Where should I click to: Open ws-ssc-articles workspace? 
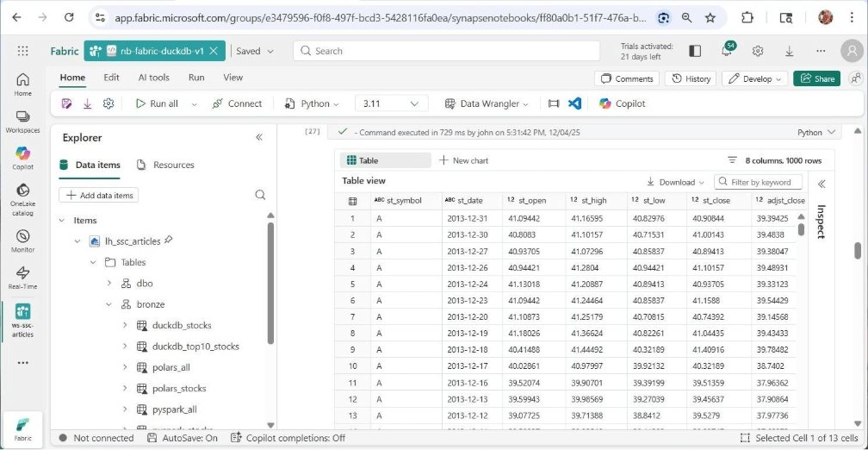(22, 321)
